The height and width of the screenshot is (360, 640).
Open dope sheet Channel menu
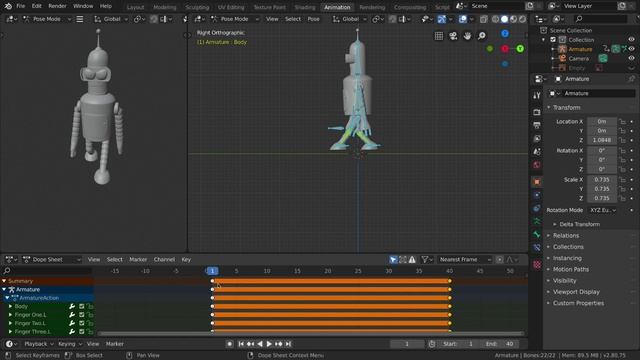164,260
